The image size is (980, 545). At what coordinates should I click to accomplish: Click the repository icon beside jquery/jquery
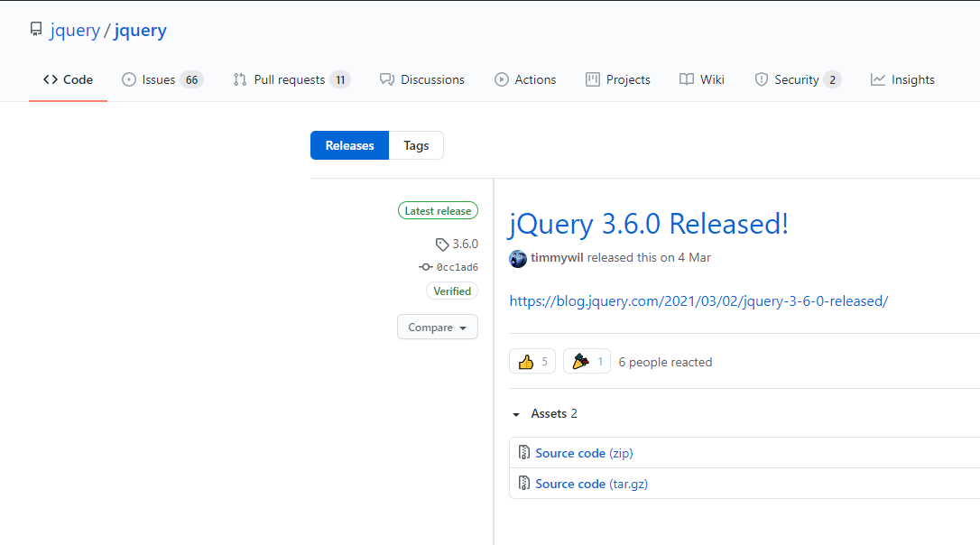(x=36, y=30)
